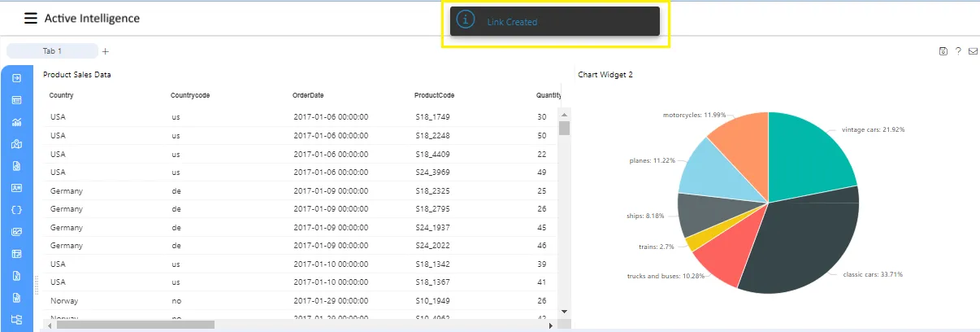The height and width of the screenshot is (332, 980).
Task: Click the 'ships: 8.18%' label
Action: click(x=645, y=216)
